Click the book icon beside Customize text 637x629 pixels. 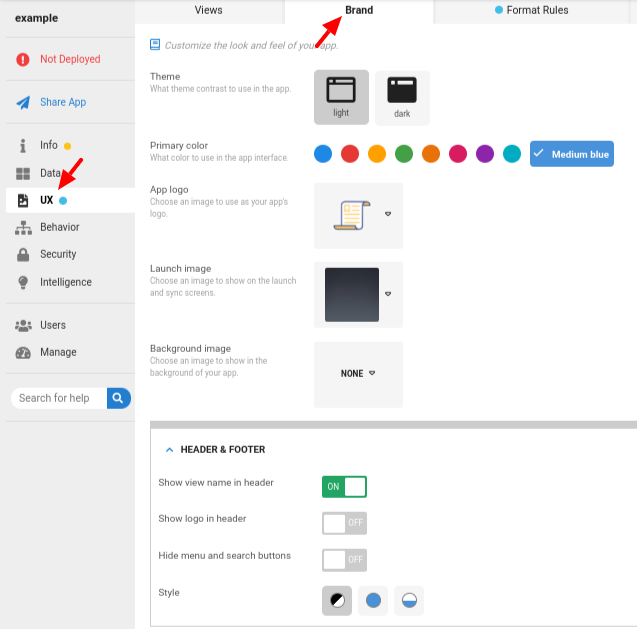tap(155, 45)
